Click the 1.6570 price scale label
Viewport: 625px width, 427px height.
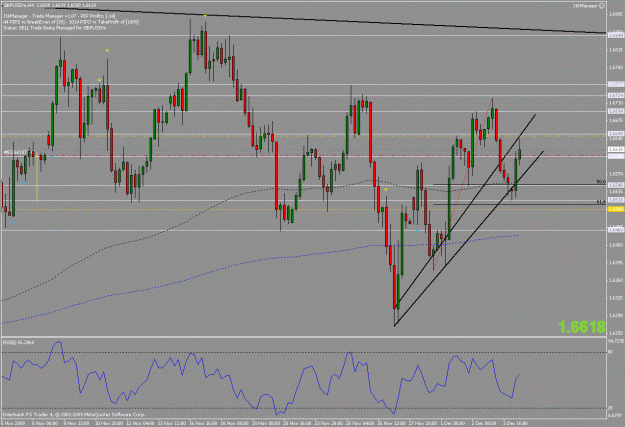[616, 174]
